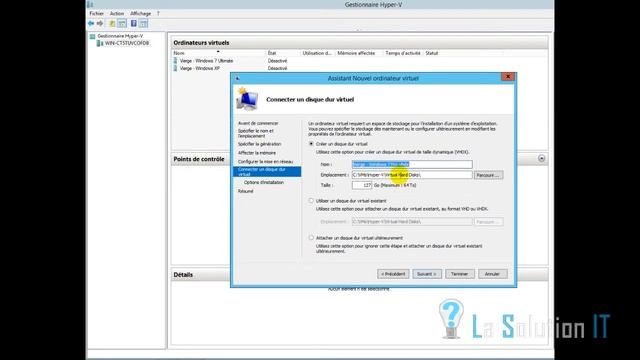Open the Fichier menu
Screen dimensions: 640x360
coord(97,13)
